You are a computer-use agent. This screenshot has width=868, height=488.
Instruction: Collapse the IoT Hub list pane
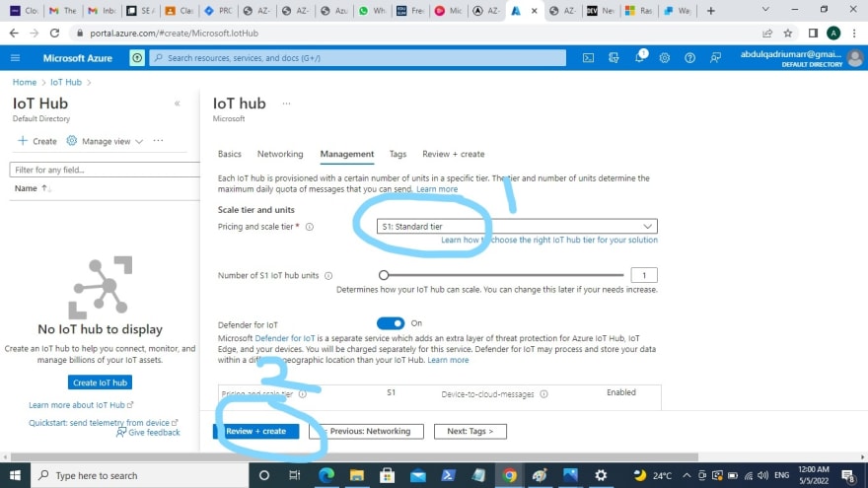click(x=178, y=104)
